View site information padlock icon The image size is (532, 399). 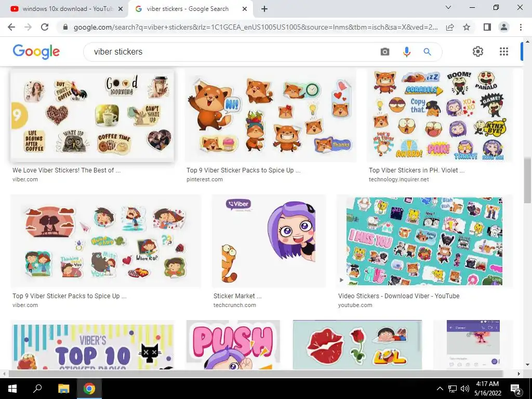(65, 27)
